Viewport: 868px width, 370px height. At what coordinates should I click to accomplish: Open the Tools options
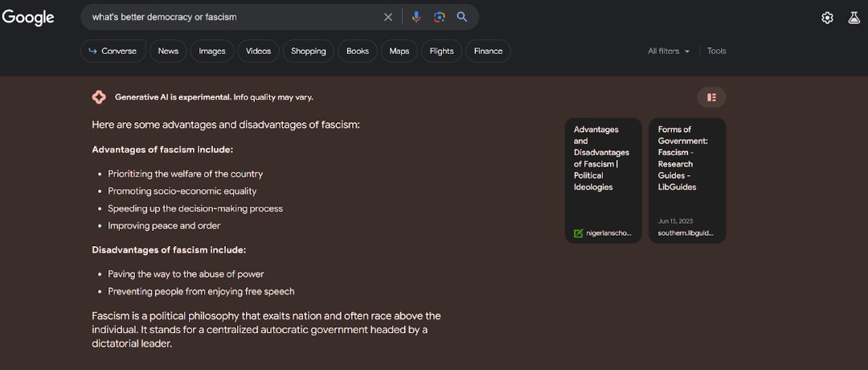716,51
